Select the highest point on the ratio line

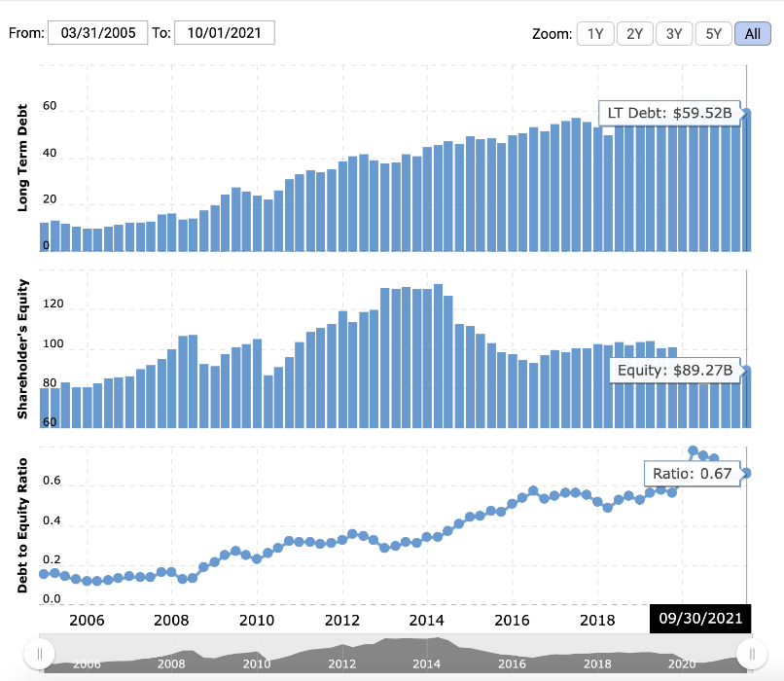pos(694,451)
